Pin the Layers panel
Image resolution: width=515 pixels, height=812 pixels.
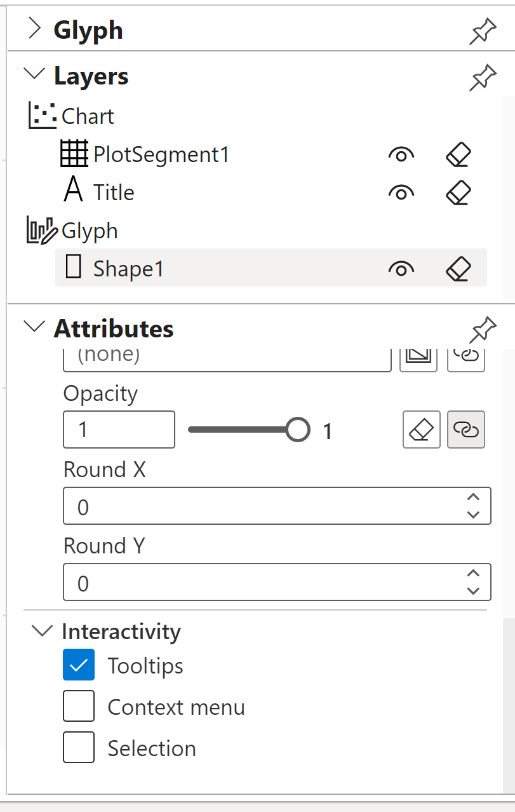483,77
